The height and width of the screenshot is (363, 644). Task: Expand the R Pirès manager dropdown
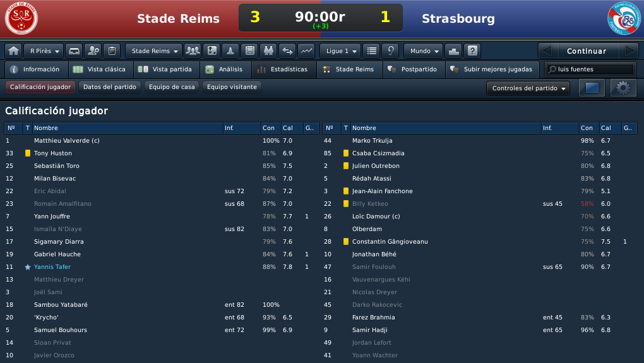pyautogui.click(x=44, y=51)
